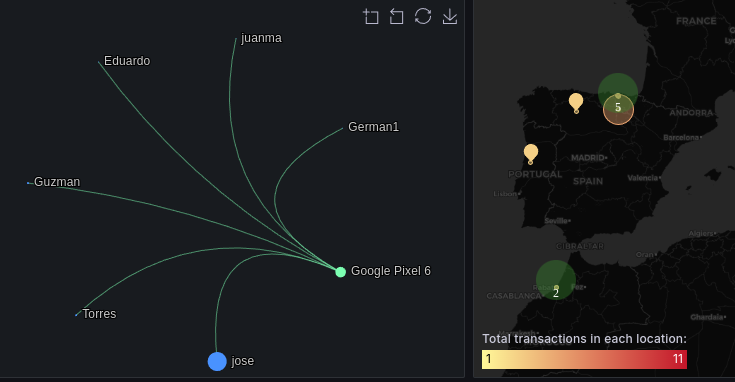Click the yellow pin marker over Portugal
Viewport: 735px width, 382px height.
click(x=531, y=154)
